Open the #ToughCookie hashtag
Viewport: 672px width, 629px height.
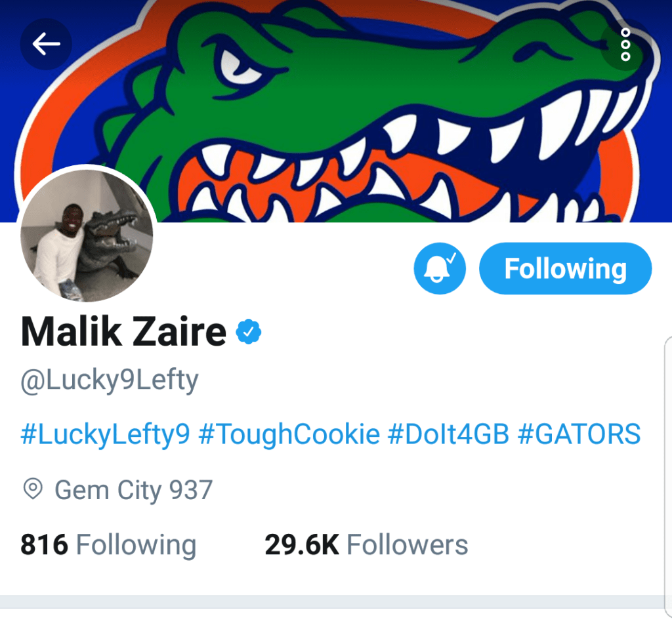(x=292, y=434)
